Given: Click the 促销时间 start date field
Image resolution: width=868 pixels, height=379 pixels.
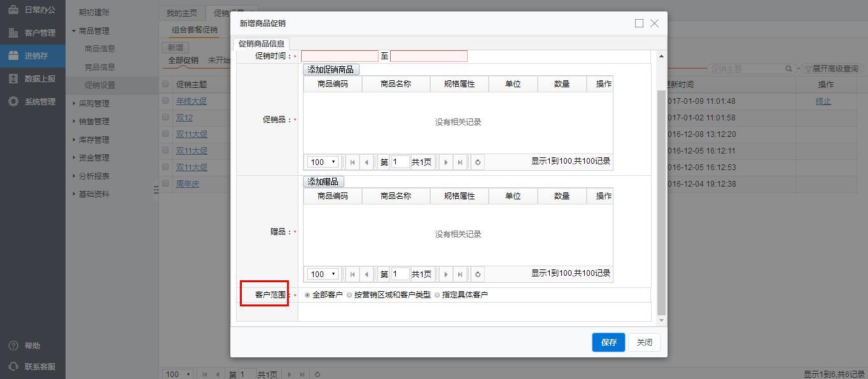Looking at the screenshot, I should pos(340,56).
